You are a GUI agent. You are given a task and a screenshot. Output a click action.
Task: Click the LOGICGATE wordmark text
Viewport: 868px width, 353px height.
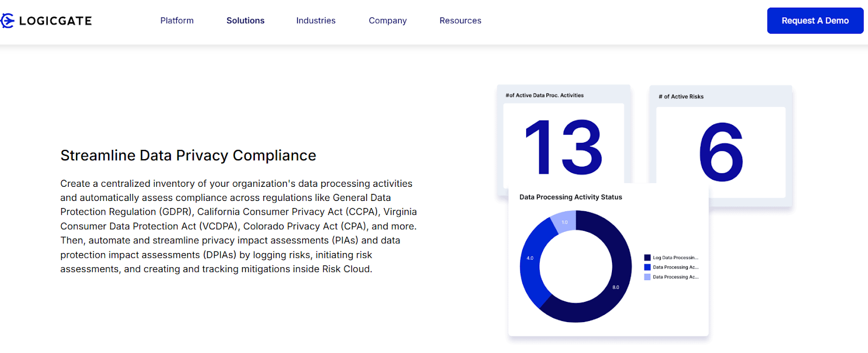coord(55,21)
